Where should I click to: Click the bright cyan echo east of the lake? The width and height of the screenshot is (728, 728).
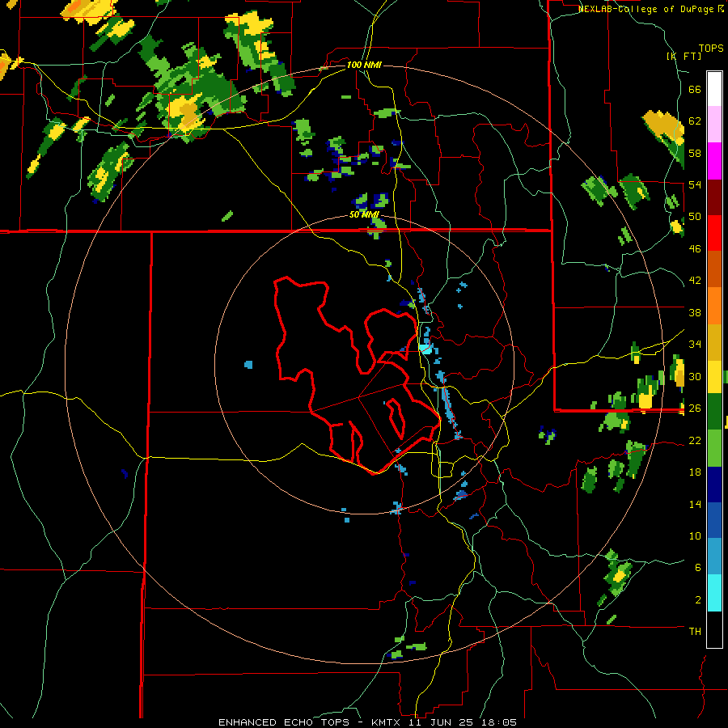pos(425,349)
